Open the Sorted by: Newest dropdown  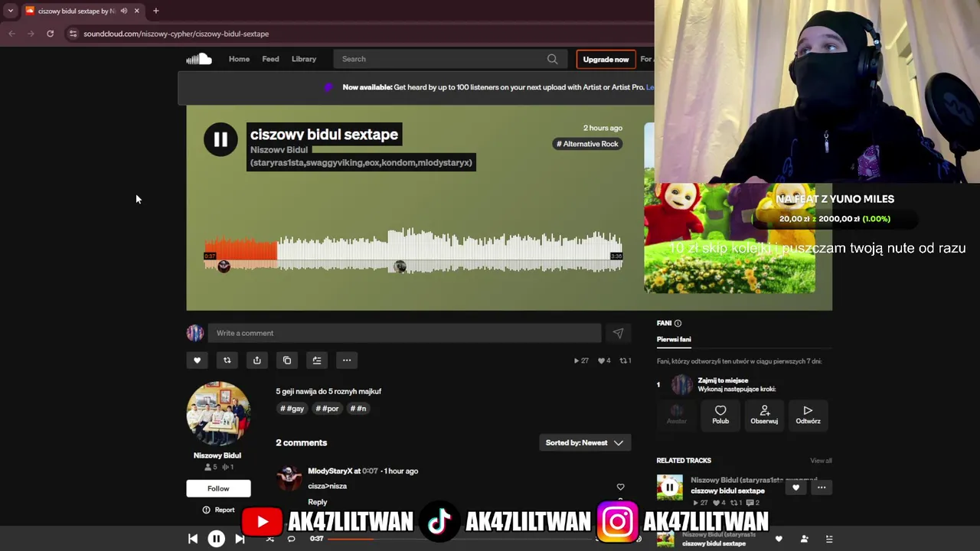point(585,443)
